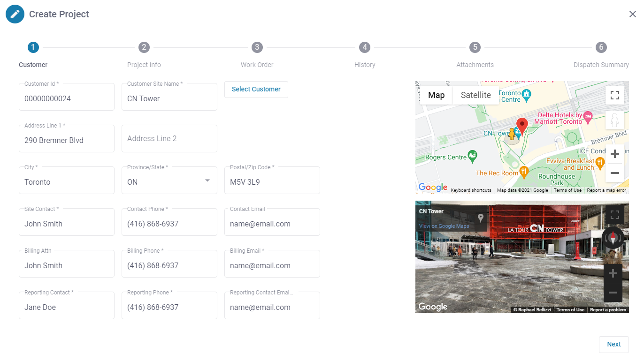Click the Street View location pin icon

481,218
